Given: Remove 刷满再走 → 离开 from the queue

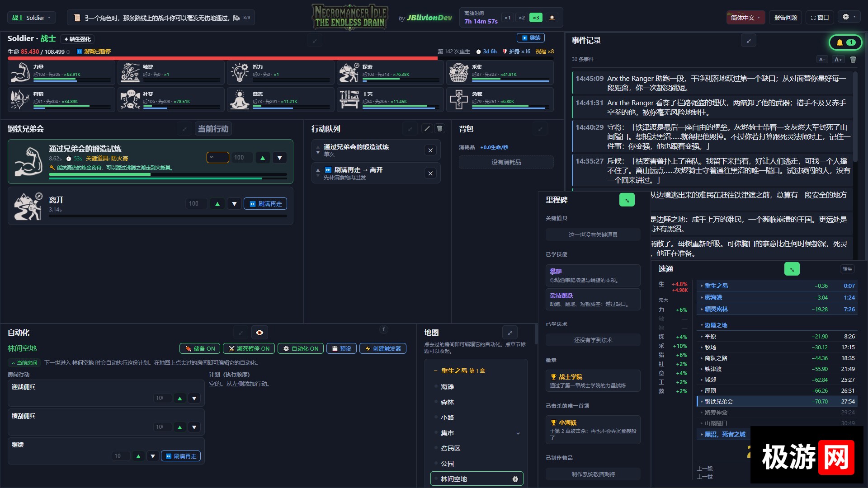Looking at the screenshot, I should click(430, 174).
